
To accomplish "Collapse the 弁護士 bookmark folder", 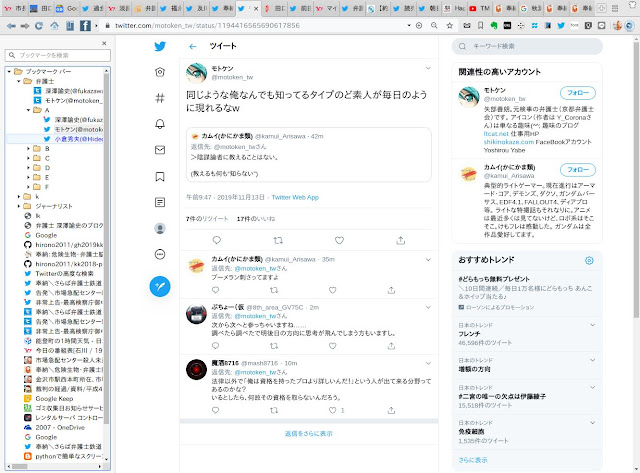I will pyautogui.click(x=19, y=81).
